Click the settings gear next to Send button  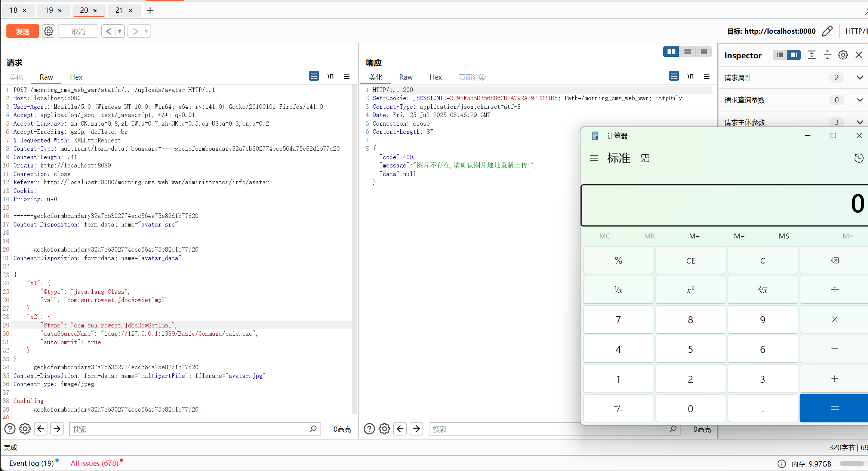point(49,31)
